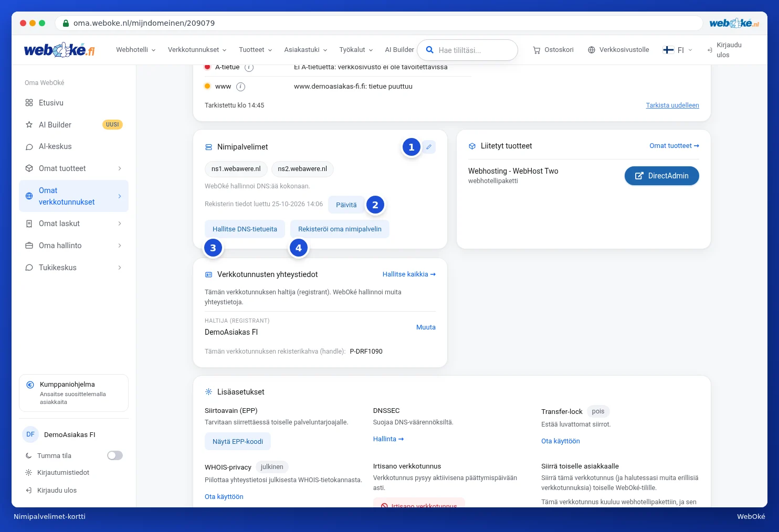Click the header Kirjaudu ulos logout icon
Image resolution: width=779 pixels, height=532 pixels.
point(710,50)
